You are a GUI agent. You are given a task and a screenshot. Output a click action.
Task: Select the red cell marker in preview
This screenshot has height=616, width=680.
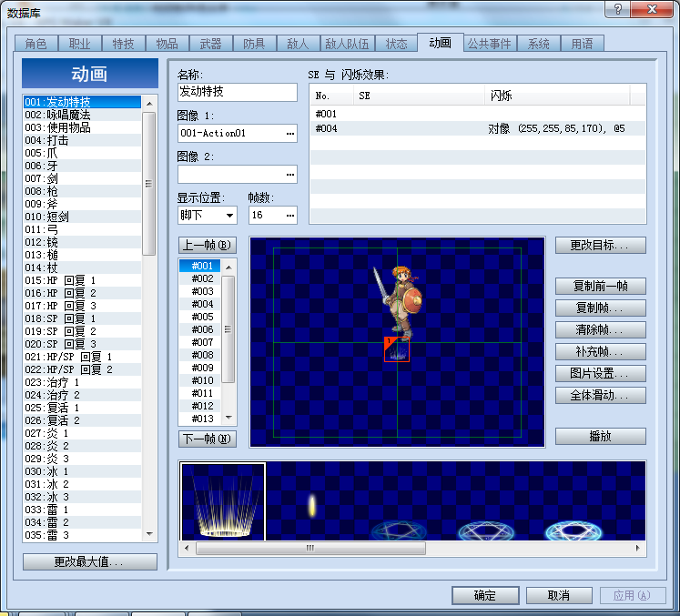pos(396,349)
